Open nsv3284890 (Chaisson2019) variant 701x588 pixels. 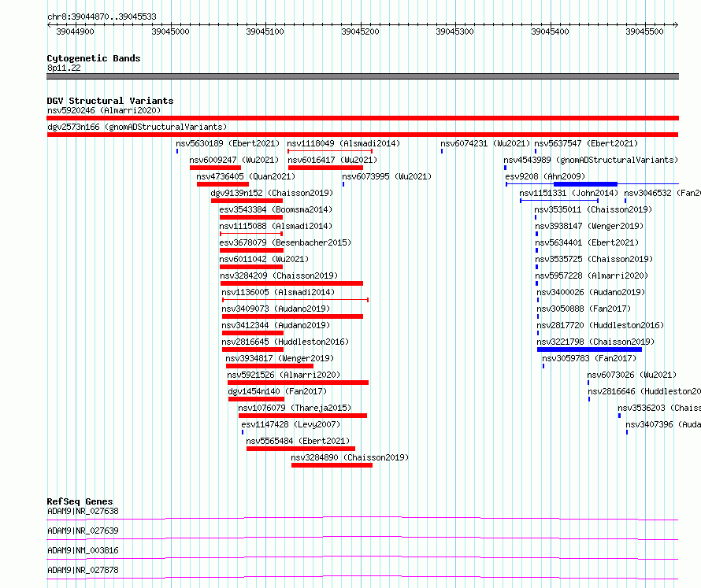(350, 457)
